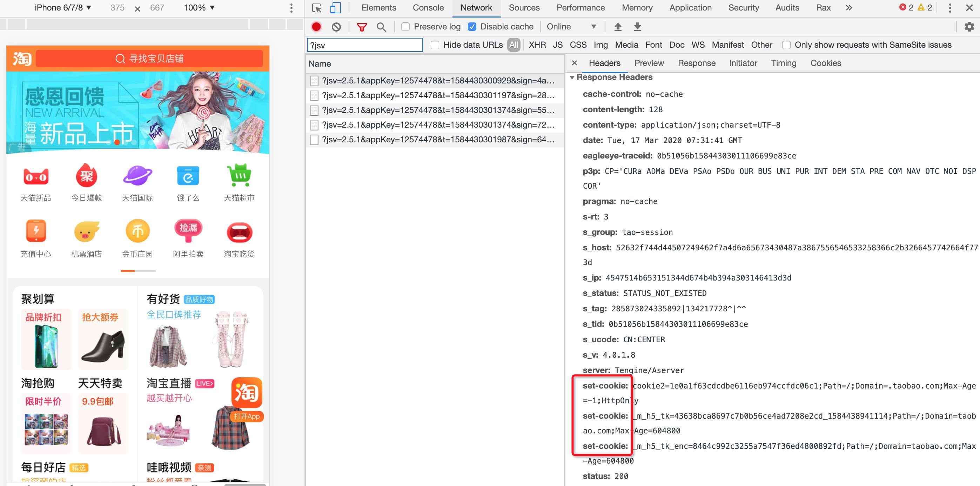Clear the network log with the clear icon
Image resolution: width=980 pixels, height=486 pixels.
pyautogui.click(x=336, y=27)
